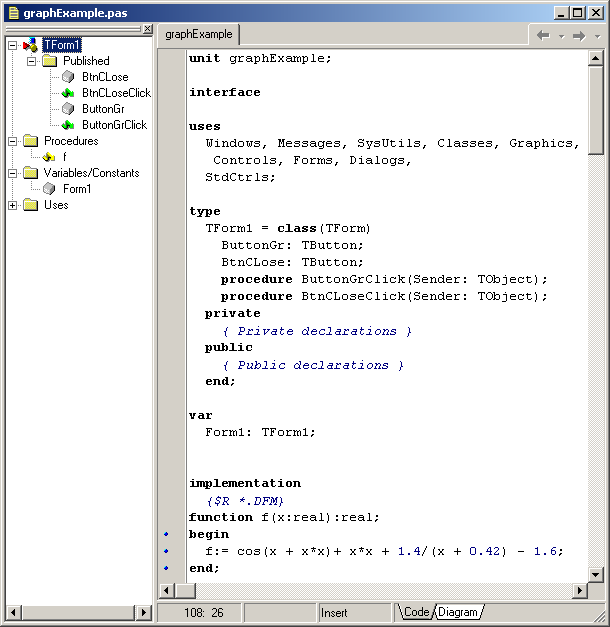The width and height of the screenshot is (610, 627).
Task: Click 'TForm1 = class(TForm)' line
Action: [x=288, y=228]
